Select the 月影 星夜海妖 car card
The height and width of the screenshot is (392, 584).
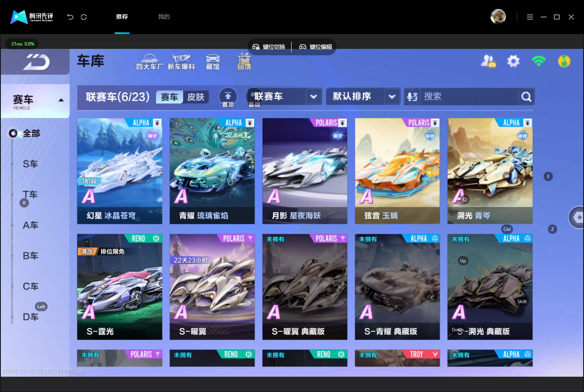pos(305,171)
